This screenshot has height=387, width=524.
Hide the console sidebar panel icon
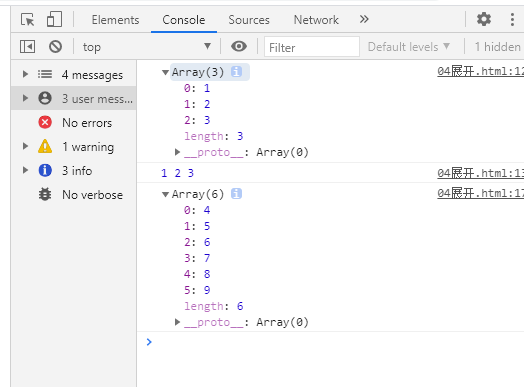pos(27,46)
